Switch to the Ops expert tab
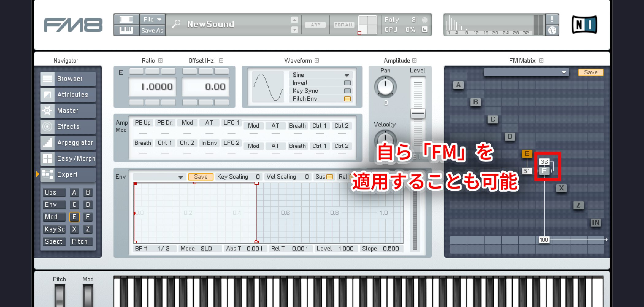The width and height of the screenshot is (644, 307). [x=54, y=192]
